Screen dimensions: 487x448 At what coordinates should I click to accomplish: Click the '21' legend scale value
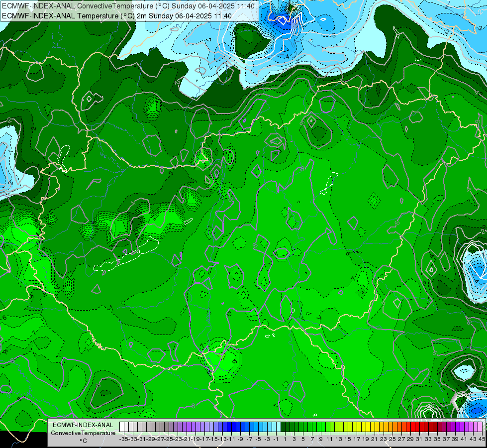point(375,440)
